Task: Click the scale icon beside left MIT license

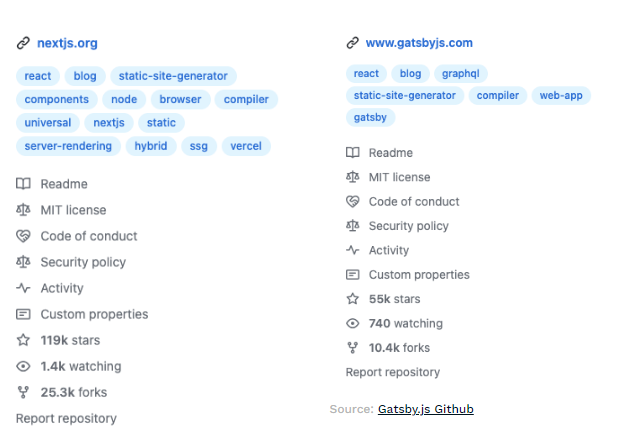Action: [23, 210]
